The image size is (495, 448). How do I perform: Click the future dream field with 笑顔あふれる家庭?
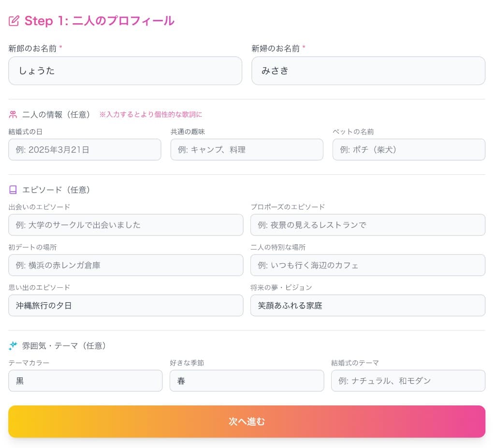pyautogui.click(x=368, y=305)
